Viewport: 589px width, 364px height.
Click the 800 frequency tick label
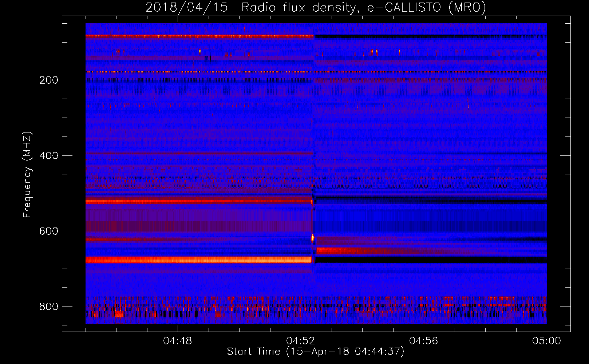(x=49, y=306)
